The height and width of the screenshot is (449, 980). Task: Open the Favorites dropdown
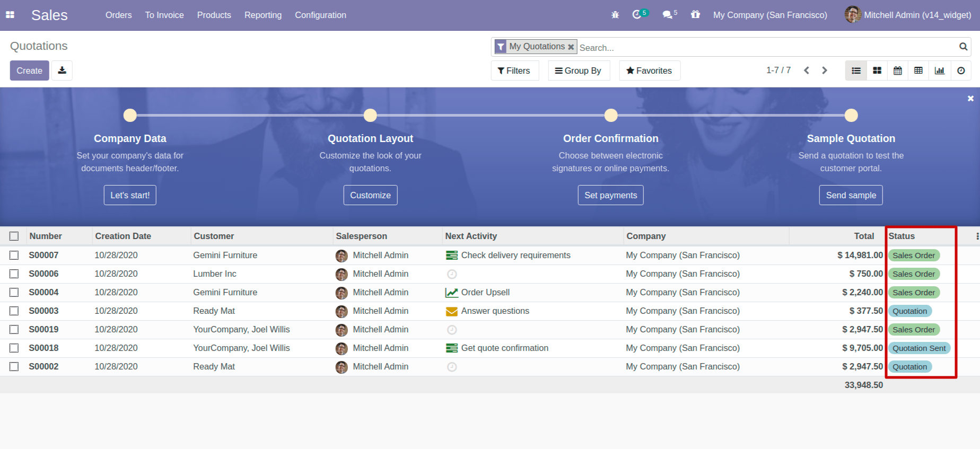(650, 71)
